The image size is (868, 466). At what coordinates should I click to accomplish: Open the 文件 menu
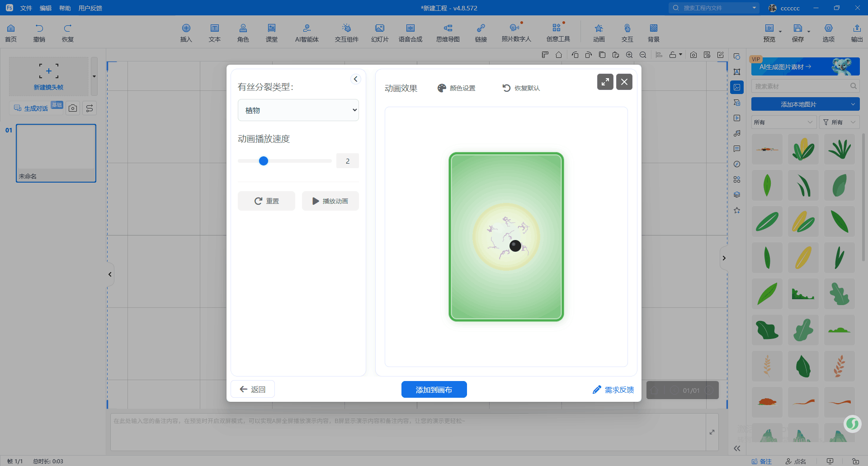coord(26,8)
